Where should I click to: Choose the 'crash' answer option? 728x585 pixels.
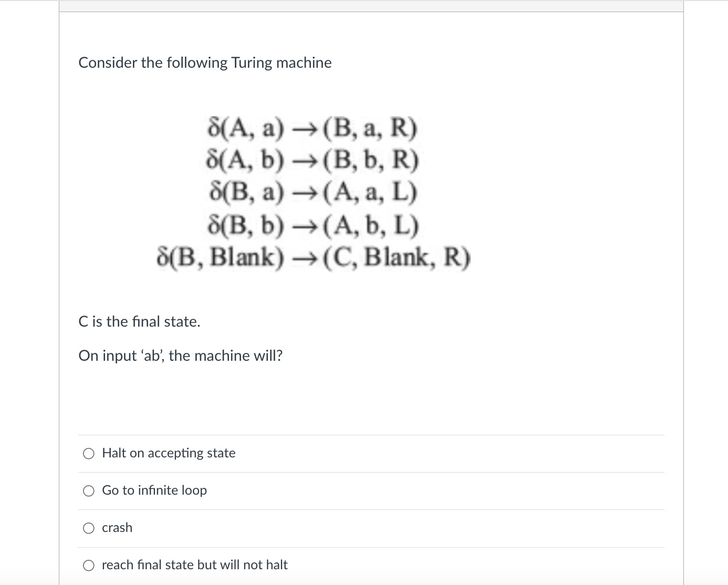(x=89, y=528)
